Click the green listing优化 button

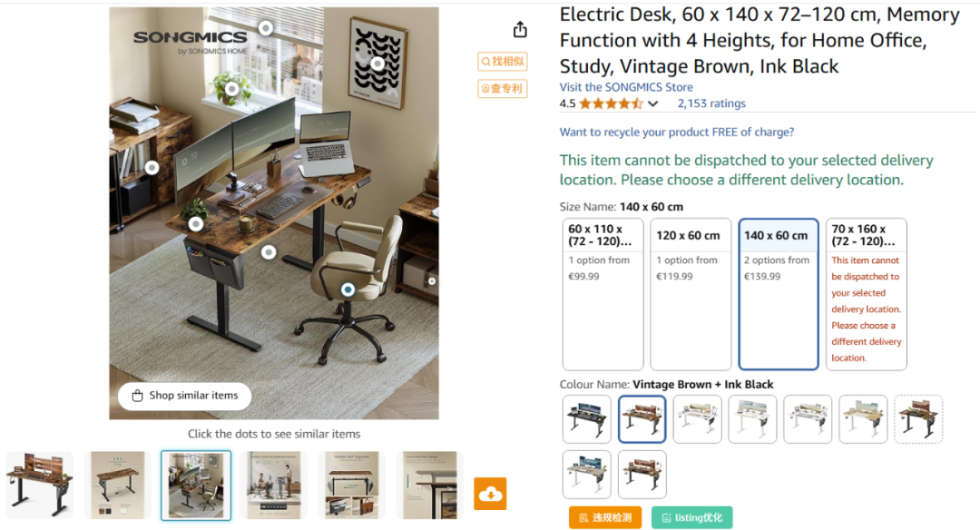(x=691, y=517)
